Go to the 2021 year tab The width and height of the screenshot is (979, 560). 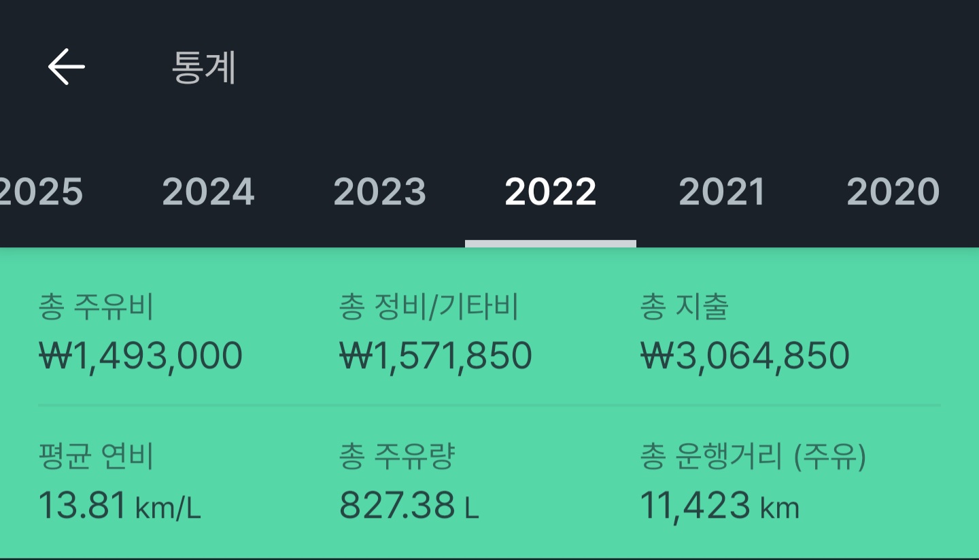click(722, 192)
